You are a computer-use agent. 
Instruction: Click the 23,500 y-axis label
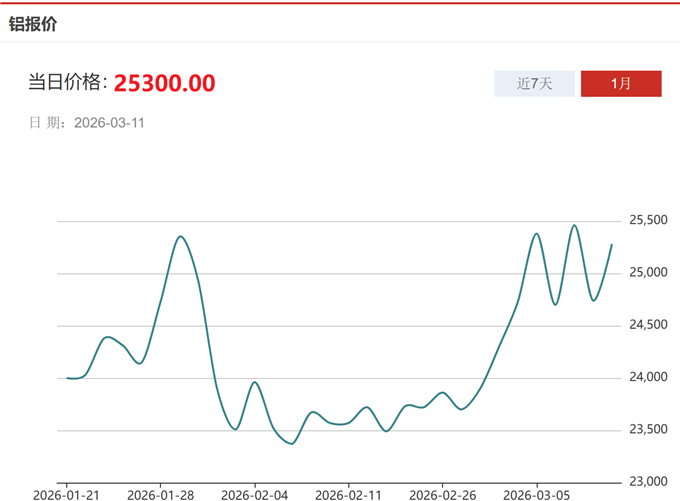coord(648,430)
